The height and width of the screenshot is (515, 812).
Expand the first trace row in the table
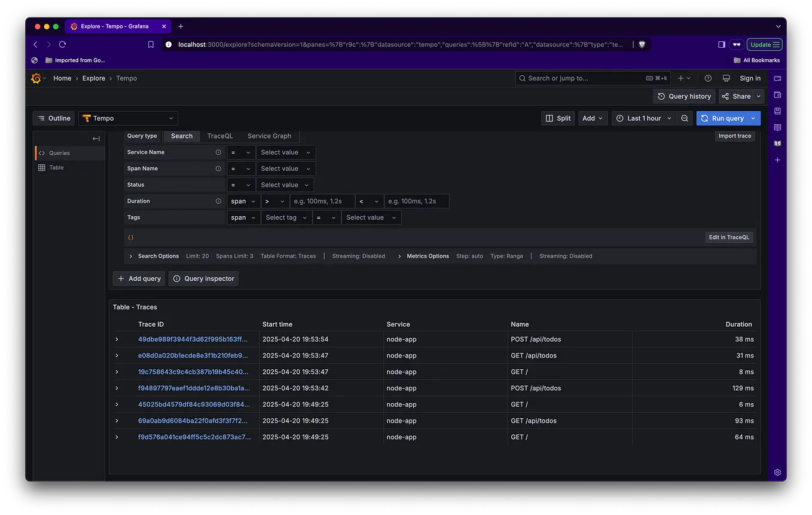pos(117,339)
